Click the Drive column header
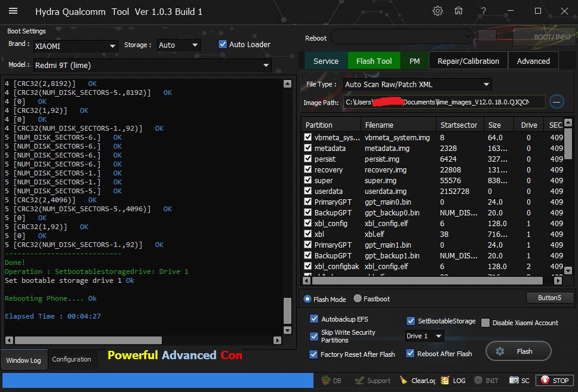This screenshot has width=578, height=392. [x=528, y=125]
